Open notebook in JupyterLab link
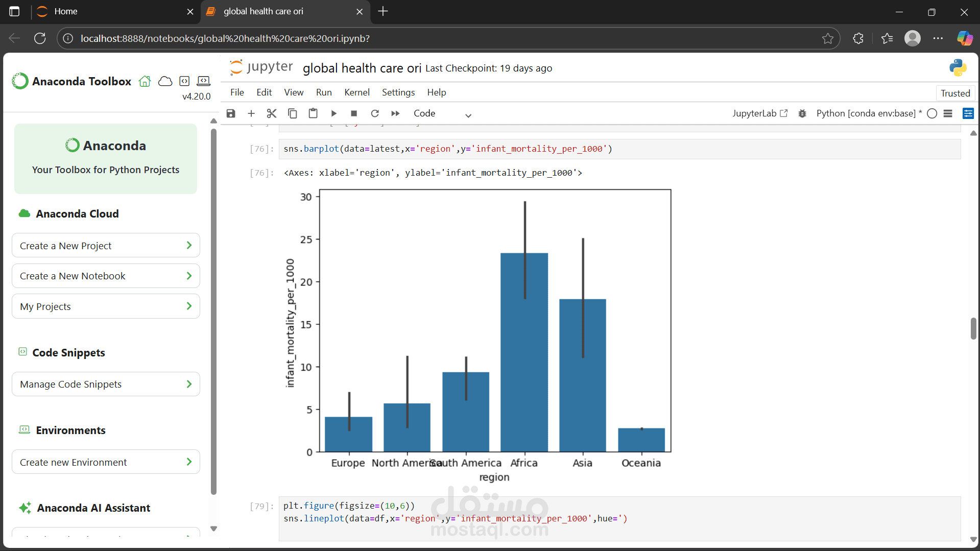This screenshot has width=980, height=551. coord(760,113)
